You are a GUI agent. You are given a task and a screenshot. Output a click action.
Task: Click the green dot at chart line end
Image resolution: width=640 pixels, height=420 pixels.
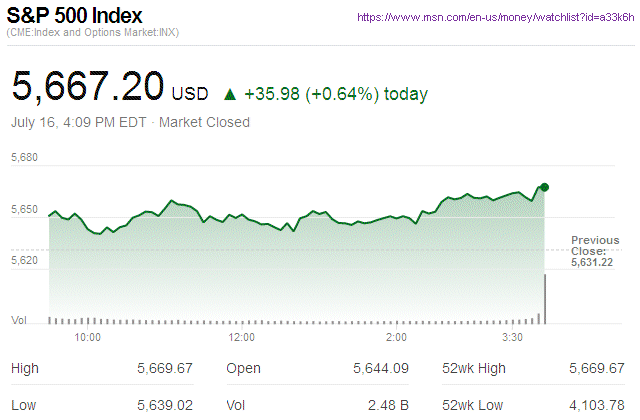point(545,187)
